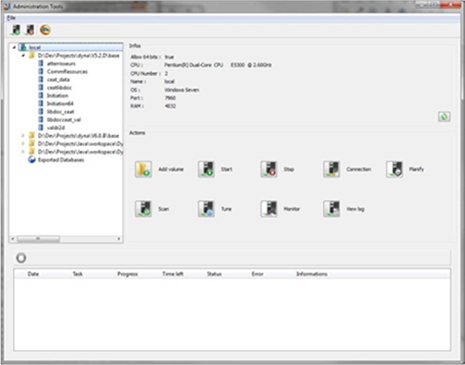Collapse the local server tree node
Image resolution: width=465 pixels, height=365 pixels.
pos(14,47)
